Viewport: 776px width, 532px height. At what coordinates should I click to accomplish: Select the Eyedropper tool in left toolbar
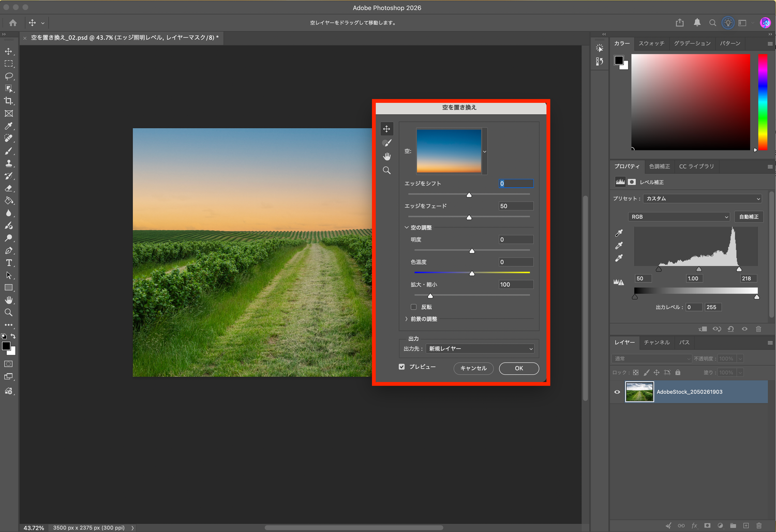tap(9, 126)
